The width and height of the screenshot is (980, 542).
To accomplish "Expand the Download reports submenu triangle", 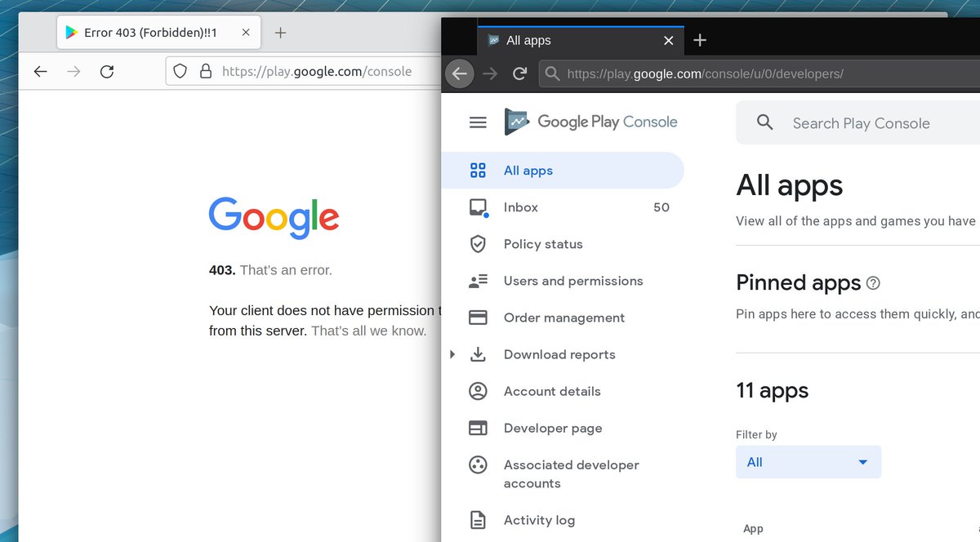I will (452, 354).
